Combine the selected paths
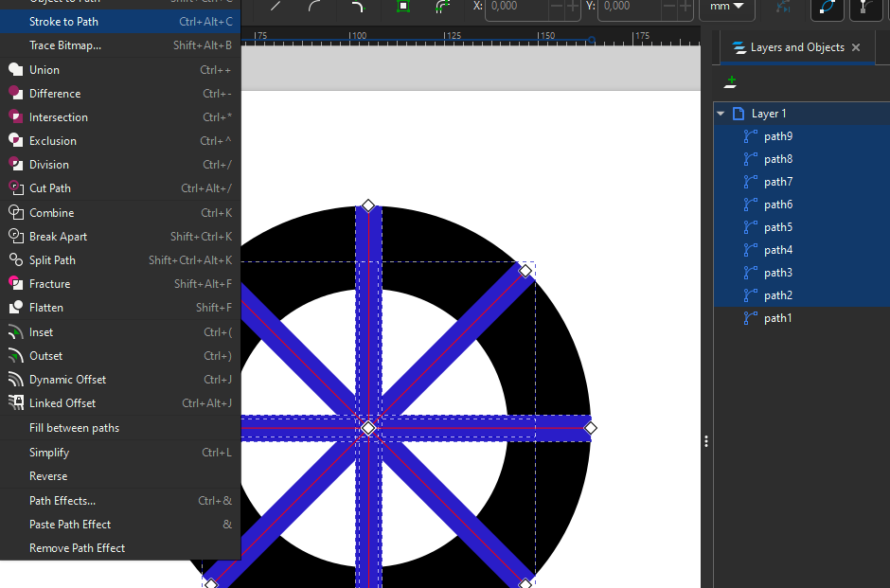 [120, 213]
